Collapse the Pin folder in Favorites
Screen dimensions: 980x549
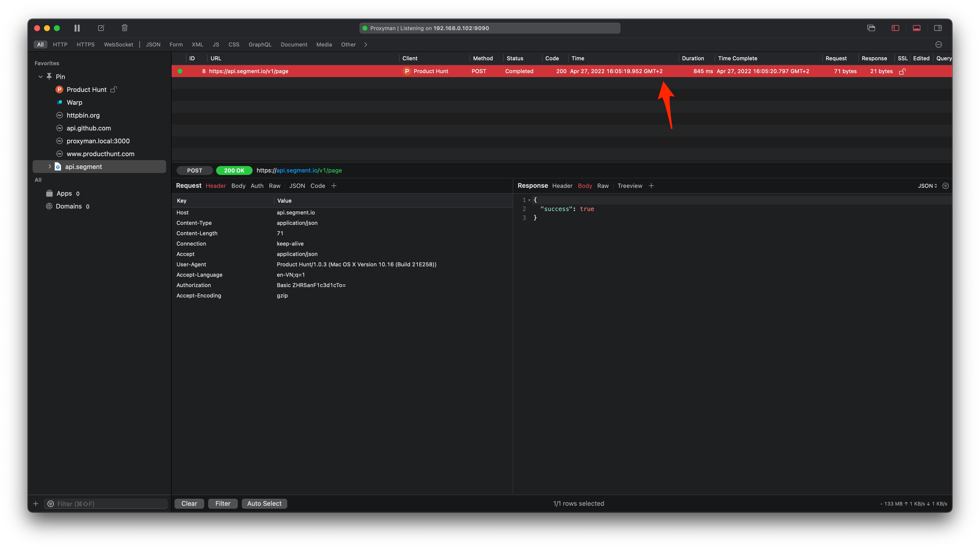tap(41, 77)
